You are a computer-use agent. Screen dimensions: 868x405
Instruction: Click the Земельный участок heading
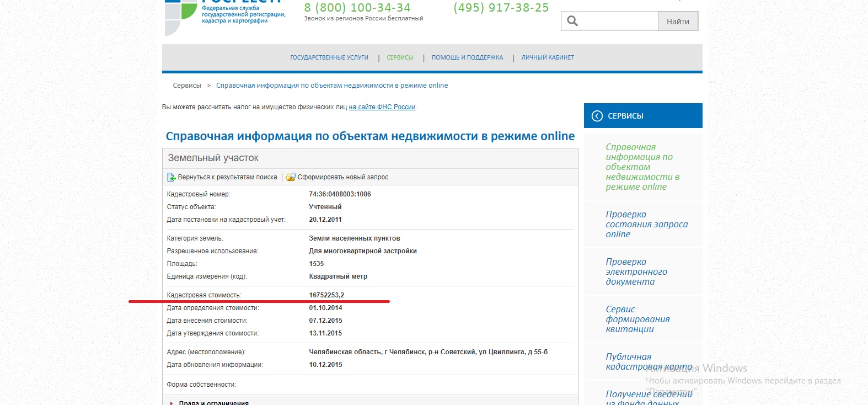213,158
